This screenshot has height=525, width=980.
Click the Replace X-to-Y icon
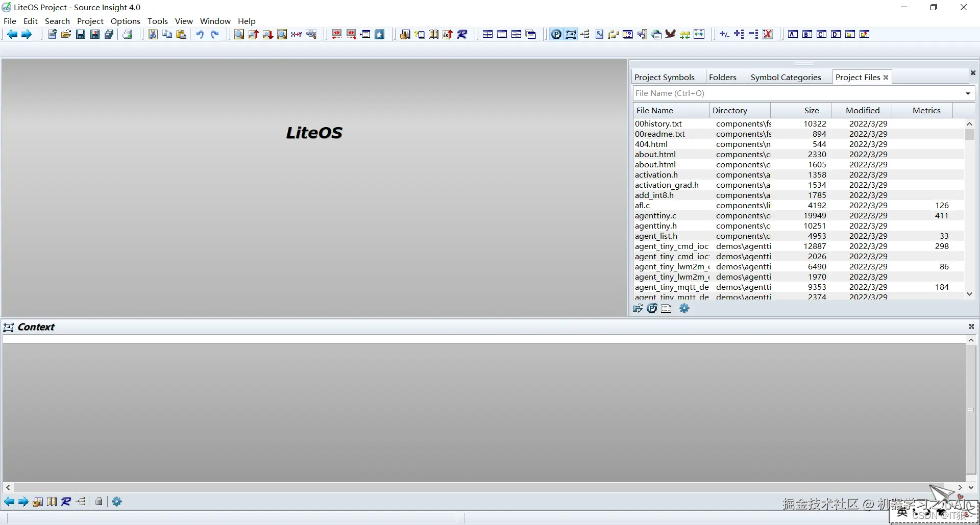coord(297,34)
